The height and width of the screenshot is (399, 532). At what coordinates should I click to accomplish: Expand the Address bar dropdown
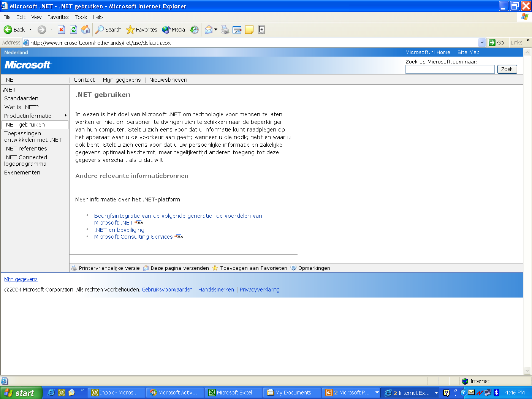(482, 43)
